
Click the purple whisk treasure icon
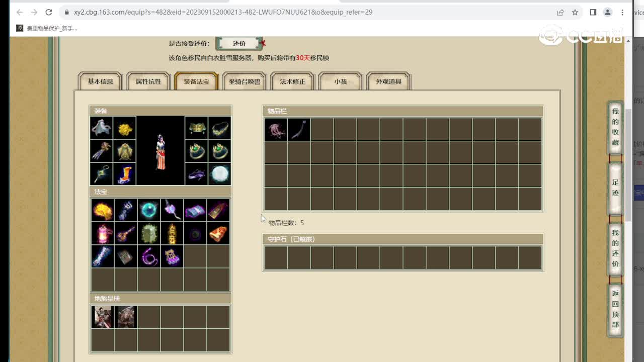click(172, 210)
